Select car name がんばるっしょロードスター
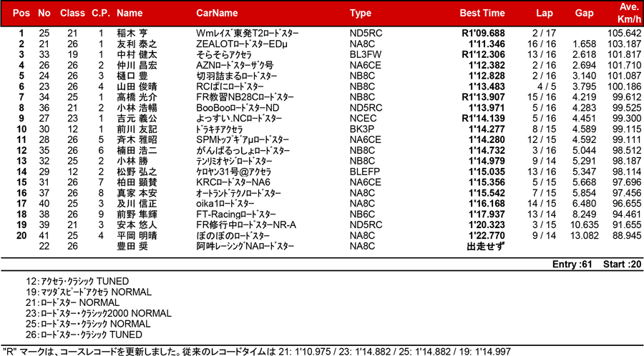Image resolution: width=644 pixels, height=356 pixels. click(x=243, y=151)
